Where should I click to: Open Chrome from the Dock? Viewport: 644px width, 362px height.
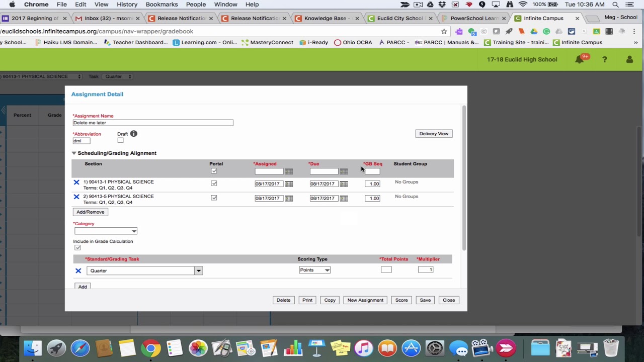[x=150, y=348]
